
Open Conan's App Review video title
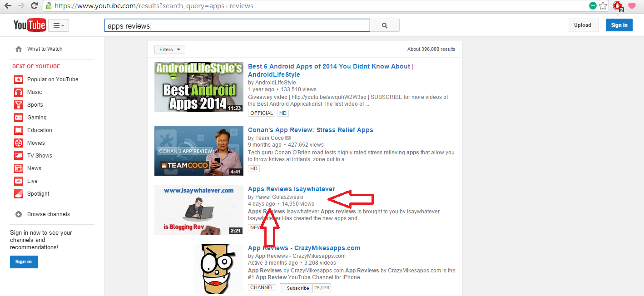pos(310,130)
